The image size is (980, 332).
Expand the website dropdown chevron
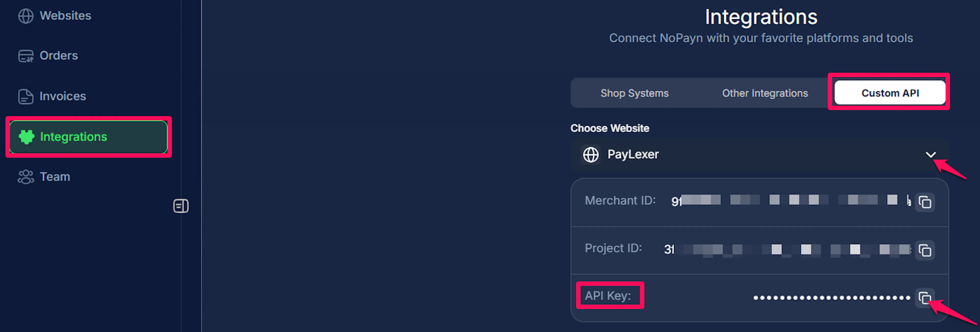coord(931,155)
